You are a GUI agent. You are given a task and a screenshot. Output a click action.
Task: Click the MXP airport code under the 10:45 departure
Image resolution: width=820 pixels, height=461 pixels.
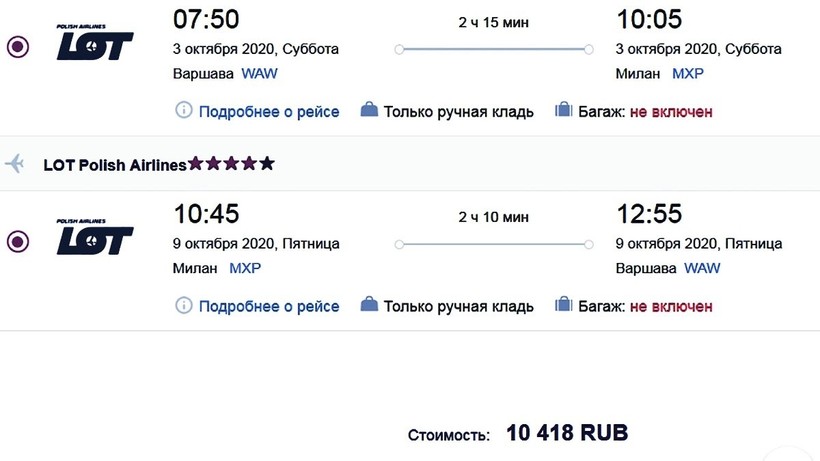pos(245,268)
